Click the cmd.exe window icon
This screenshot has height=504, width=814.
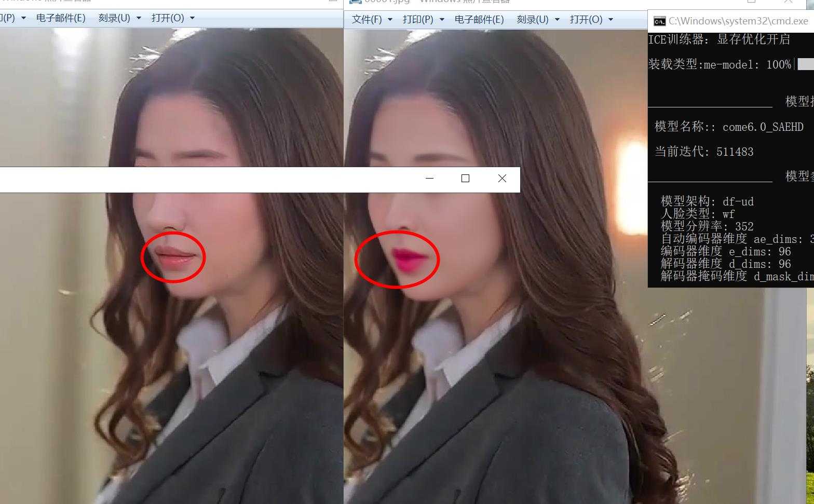click(x=659, y=21)
